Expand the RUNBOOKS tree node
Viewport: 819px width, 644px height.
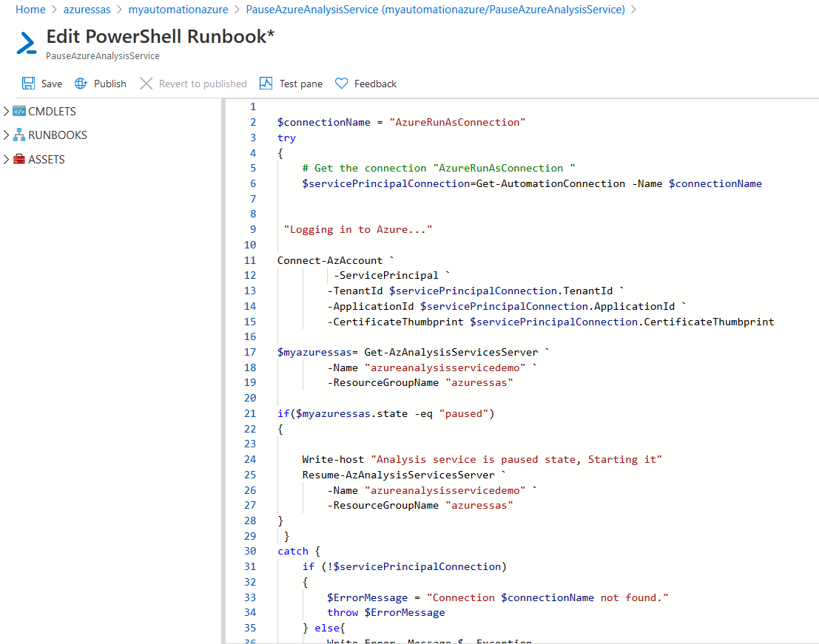click(x=6, y=135)
